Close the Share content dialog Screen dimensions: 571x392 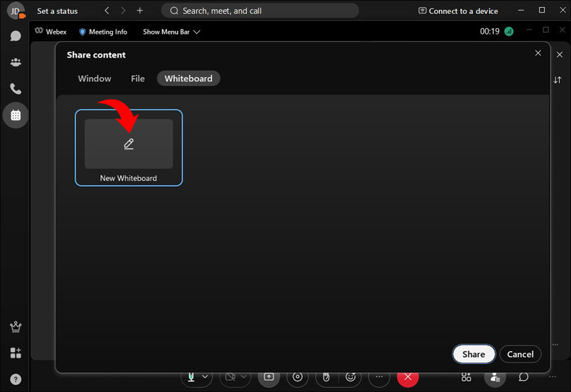(x=538, y=53)
